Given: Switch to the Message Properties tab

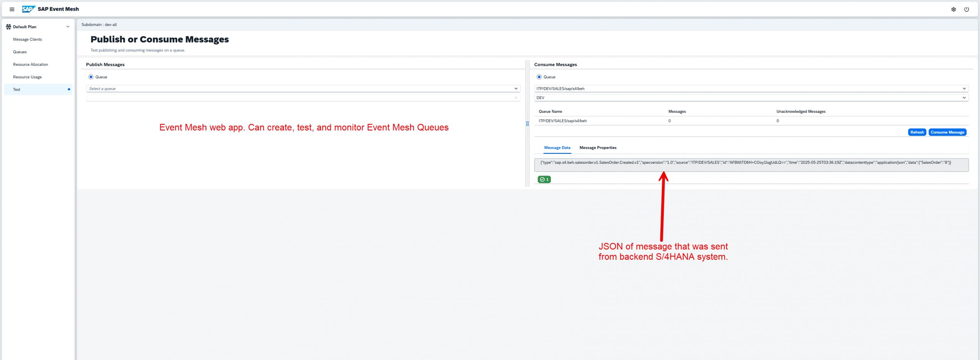Looking at the screenshot, I should click(x=598, y=148).
